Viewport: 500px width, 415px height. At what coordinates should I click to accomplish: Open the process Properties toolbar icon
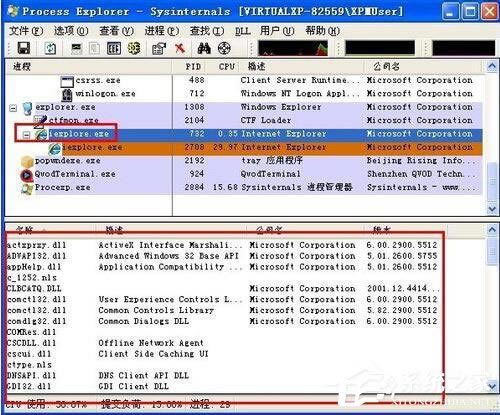click(x=159, y=49)
